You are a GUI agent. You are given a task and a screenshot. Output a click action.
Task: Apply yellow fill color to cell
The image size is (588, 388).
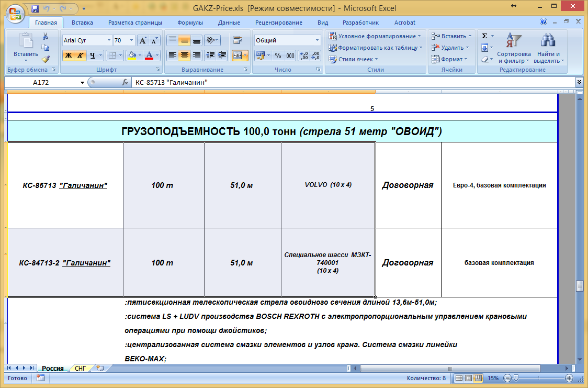point(132,56)
